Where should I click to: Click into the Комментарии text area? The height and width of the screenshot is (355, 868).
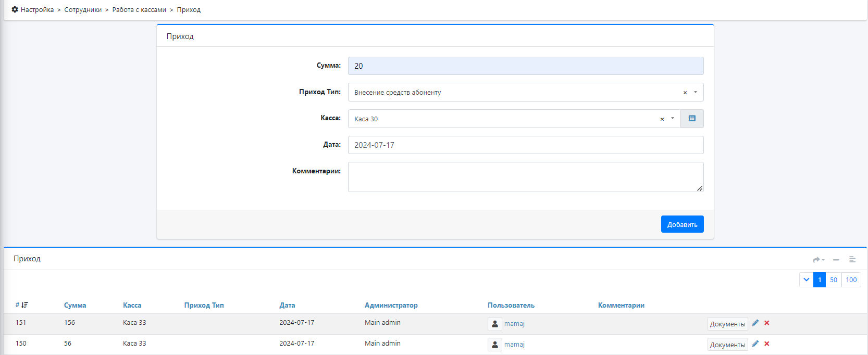point(525,177)
